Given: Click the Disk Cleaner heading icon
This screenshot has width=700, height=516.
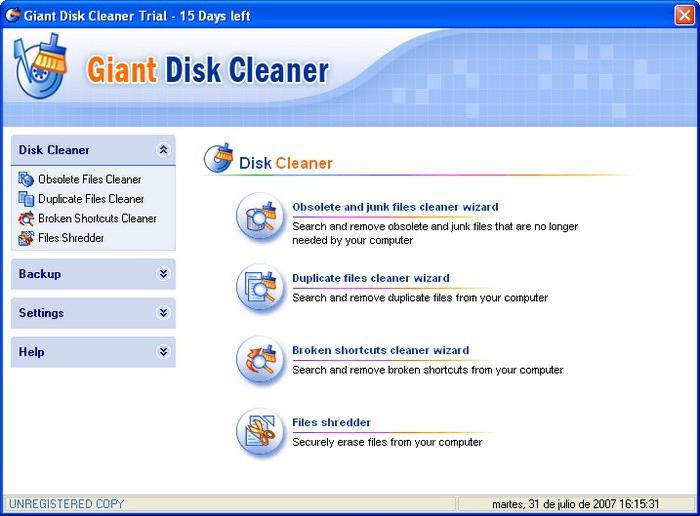Looking at the screenshot, I should (x=219, y=158).
